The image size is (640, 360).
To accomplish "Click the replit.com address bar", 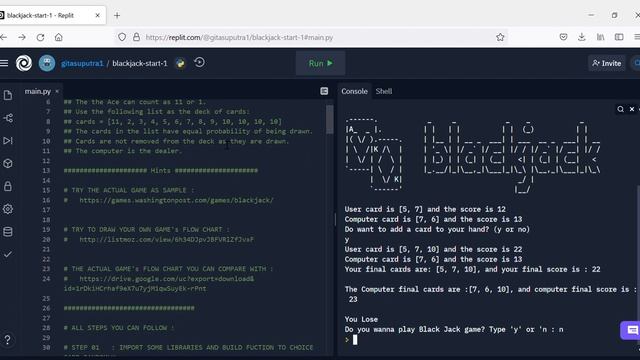I will (310, 37).
